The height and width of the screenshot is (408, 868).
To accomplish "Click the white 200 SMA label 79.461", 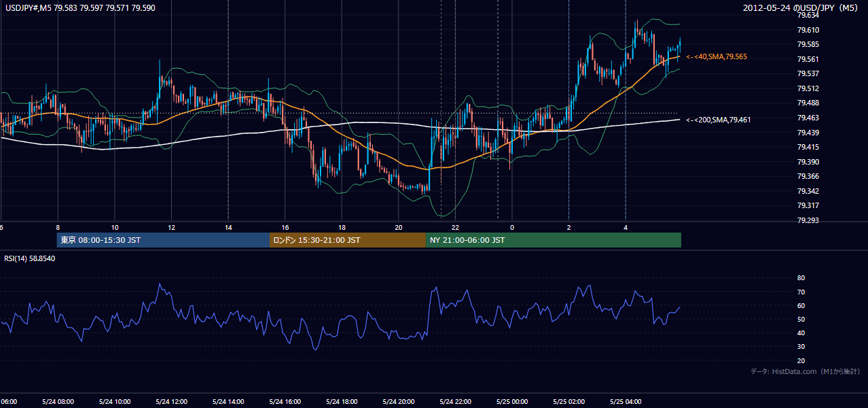I will (718, 120).
